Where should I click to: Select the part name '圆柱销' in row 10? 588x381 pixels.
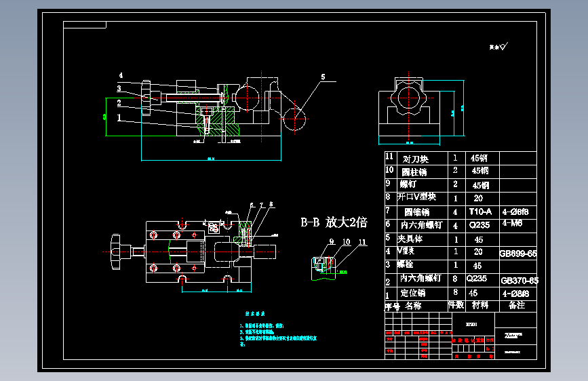pyautogui.click(x=414, y=172)
